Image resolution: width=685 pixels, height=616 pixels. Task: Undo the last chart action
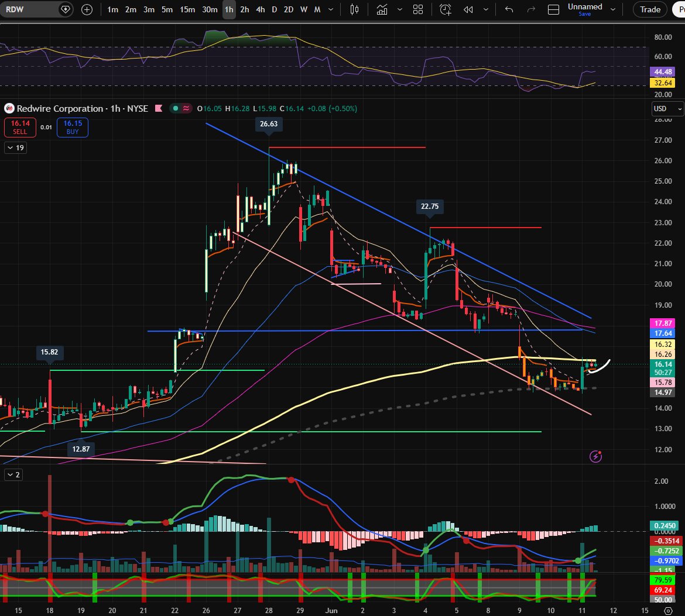coord(509,9)
